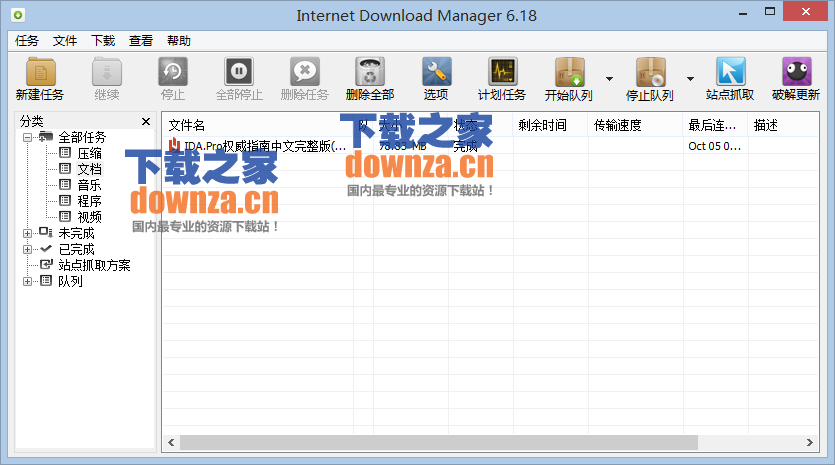Image resolution: width=835 pixels, height=465 pixels.
Task: Maximize the Internet Download Manager window
Action: pyautogui.click(x=769, y=12)
